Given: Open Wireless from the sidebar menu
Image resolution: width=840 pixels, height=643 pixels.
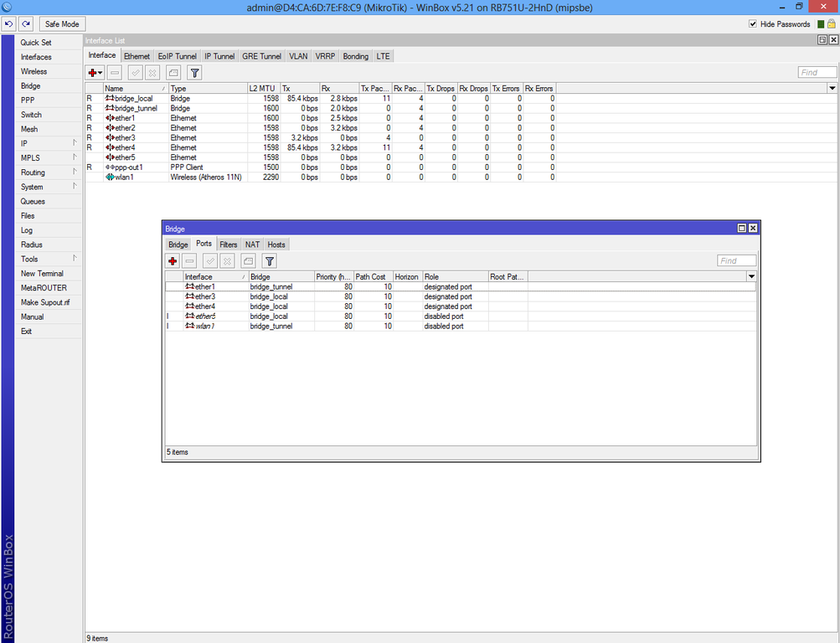Looking at the screenshot, I should tap(34, 71).
